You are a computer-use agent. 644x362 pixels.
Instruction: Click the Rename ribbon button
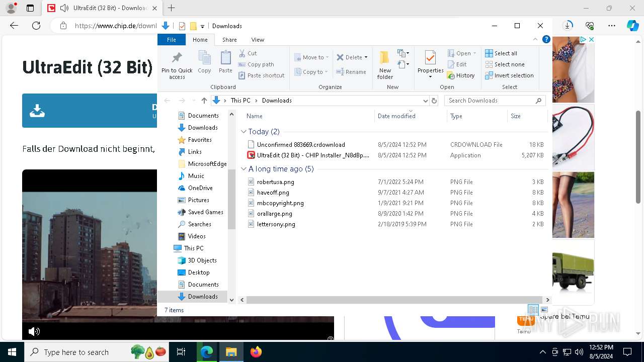coord(351,72)
